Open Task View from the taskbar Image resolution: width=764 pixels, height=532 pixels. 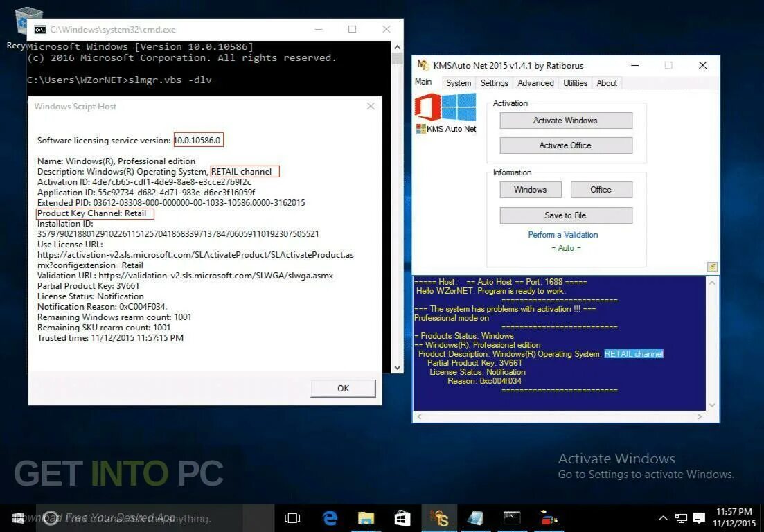click(x=292, y=518)
